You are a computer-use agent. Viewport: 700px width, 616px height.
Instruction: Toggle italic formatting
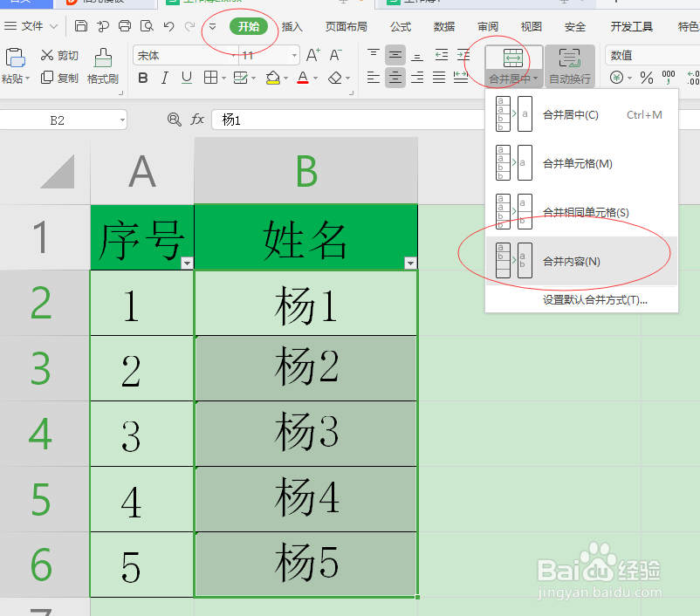tap(164, 78)
